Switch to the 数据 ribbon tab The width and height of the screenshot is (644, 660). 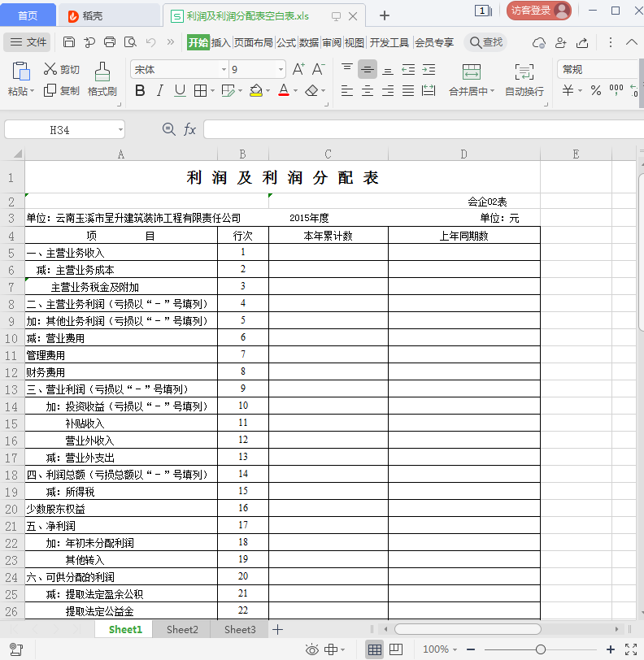[x=309, y=42]
